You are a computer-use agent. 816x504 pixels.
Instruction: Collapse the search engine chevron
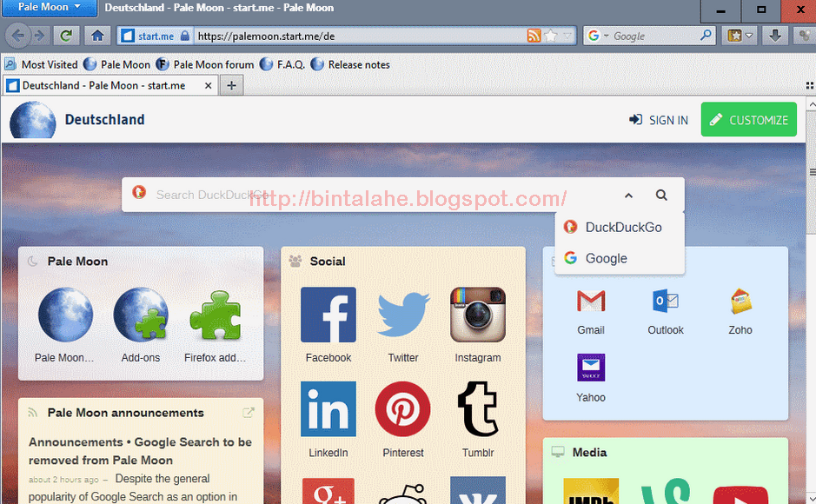tap(628, 196)
